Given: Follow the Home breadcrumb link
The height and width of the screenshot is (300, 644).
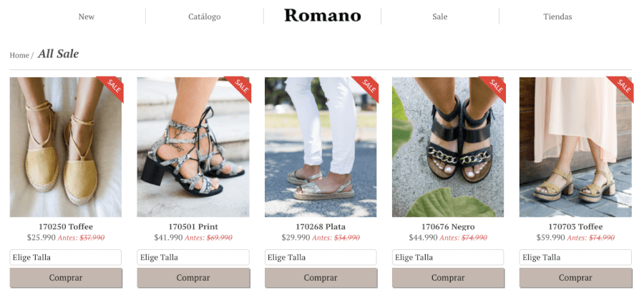Looking at the screenshot, I should [x=19, y=55].
